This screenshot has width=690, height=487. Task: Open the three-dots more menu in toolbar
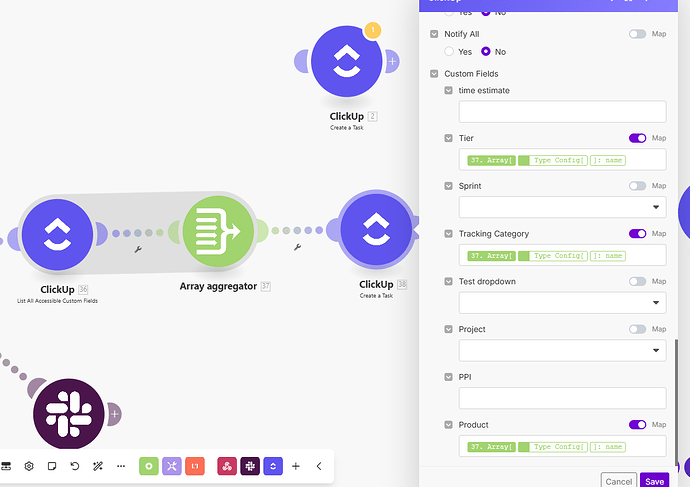(121, 466)
